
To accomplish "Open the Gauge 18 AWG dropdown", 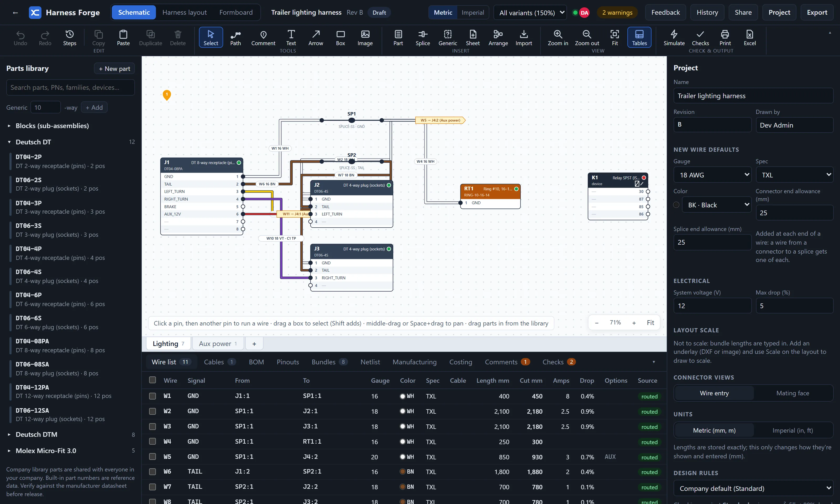I will (x=712, y=175).
